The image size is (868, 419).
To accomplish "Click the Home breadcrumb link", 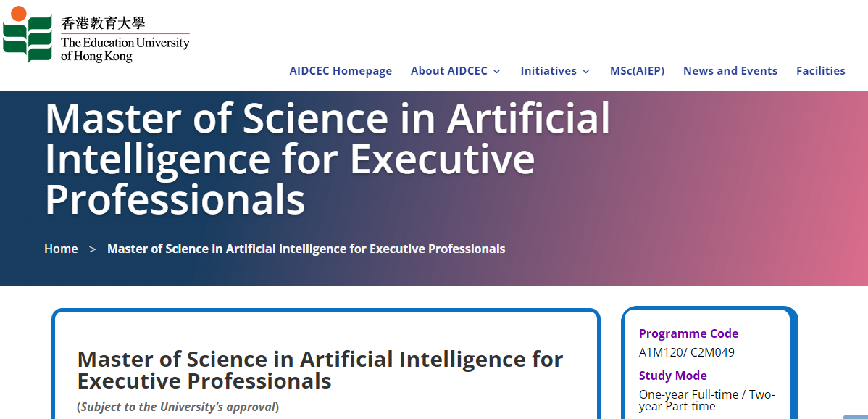I will point(61,249).
